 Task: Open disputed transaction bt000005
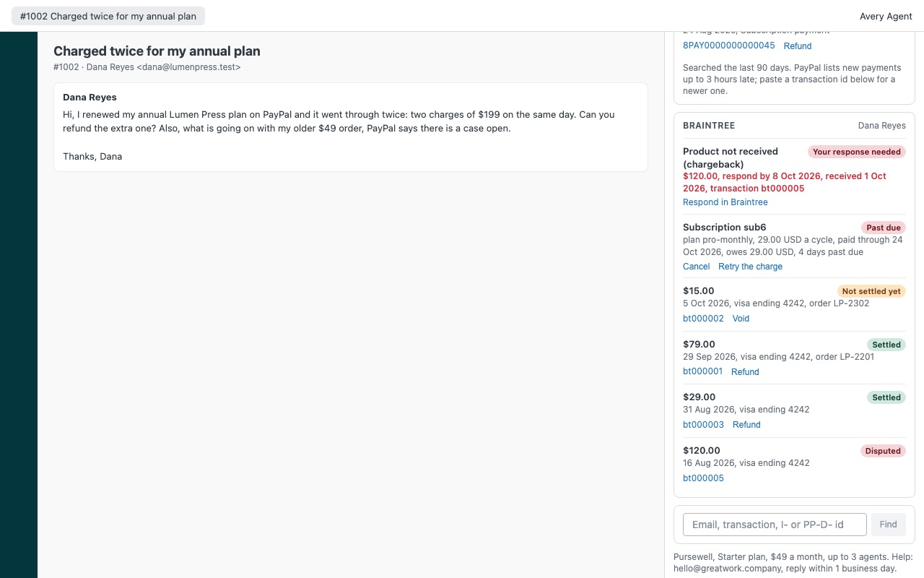click(703, 478)
